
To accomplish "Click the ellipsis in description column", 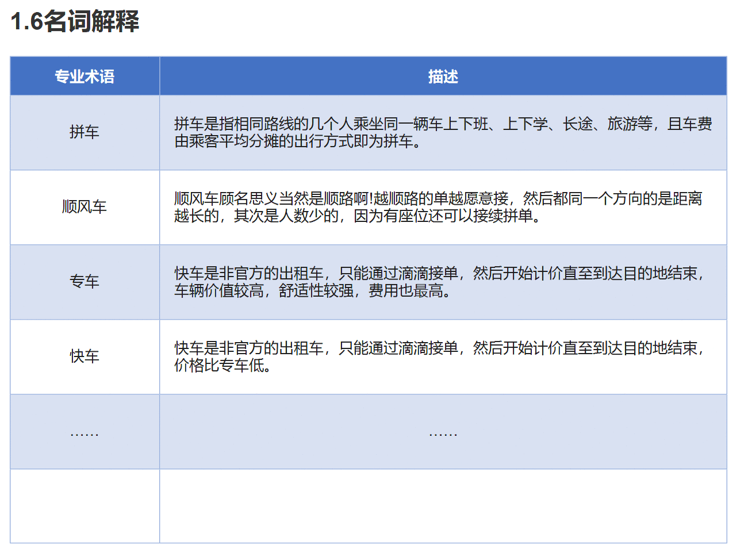I will [x=443, y=432].
